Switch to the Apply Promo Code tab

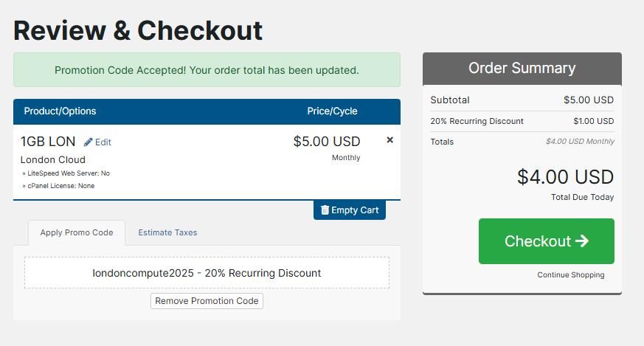pyautogui.click(x=77, y=232)
